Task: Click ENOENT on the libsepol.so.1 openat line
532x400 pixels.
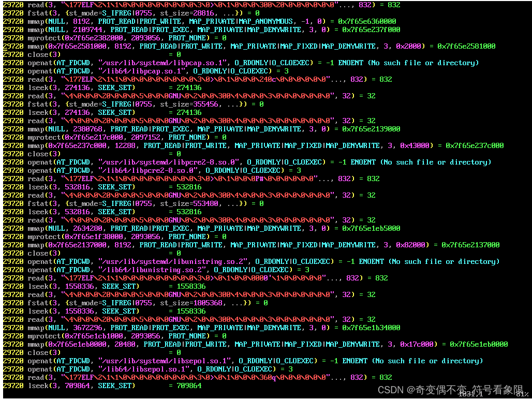Action: tap(354, 361)
